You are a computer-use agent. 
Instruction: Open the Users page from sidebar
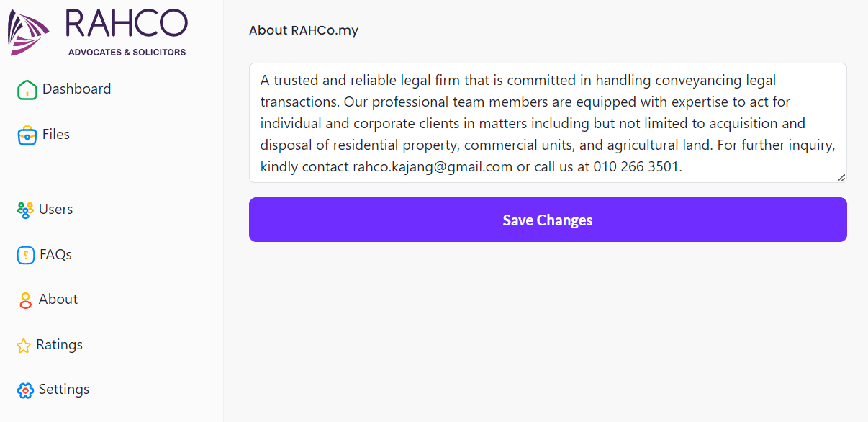(x=55, y=210)
